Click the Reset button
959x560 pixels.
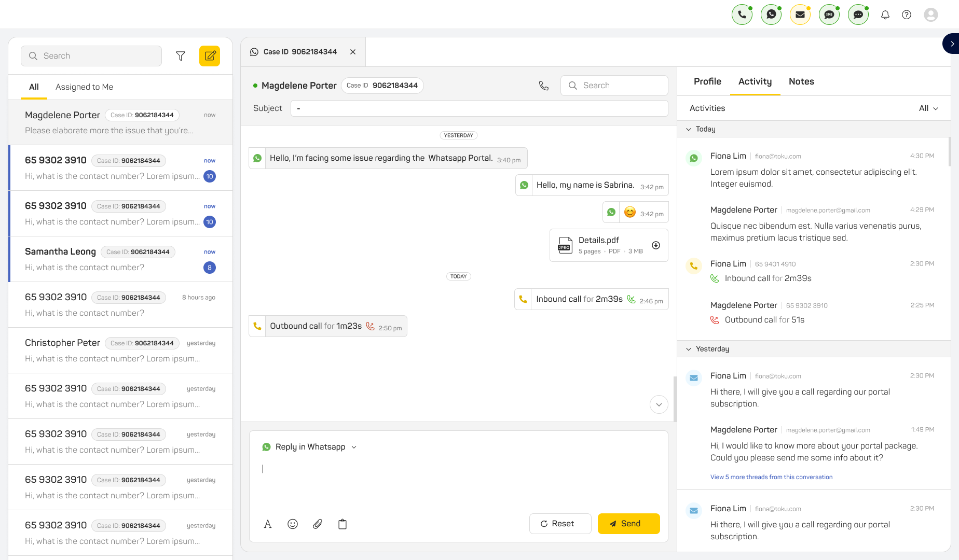(x=560, y=524)
